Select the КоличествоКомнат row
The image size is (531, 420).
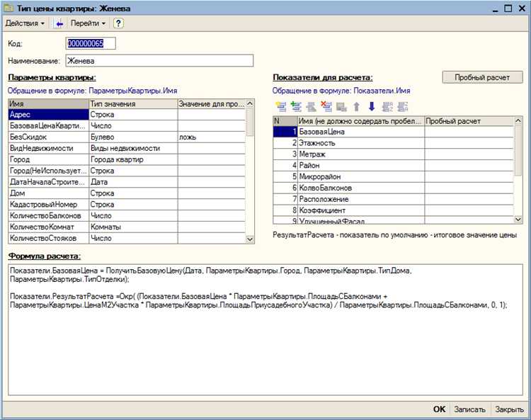(127, 227)
